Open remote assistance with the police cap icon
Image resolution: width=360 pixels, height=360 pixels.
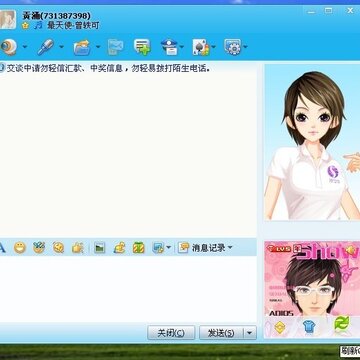click(x=169, y=47)
